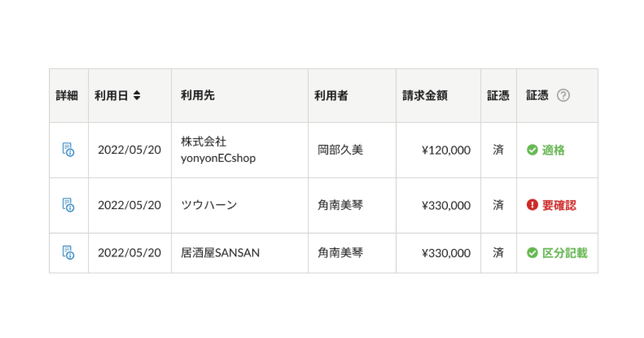
Task: Open details icon for yonyonECshop row
Action: point(68,150)
